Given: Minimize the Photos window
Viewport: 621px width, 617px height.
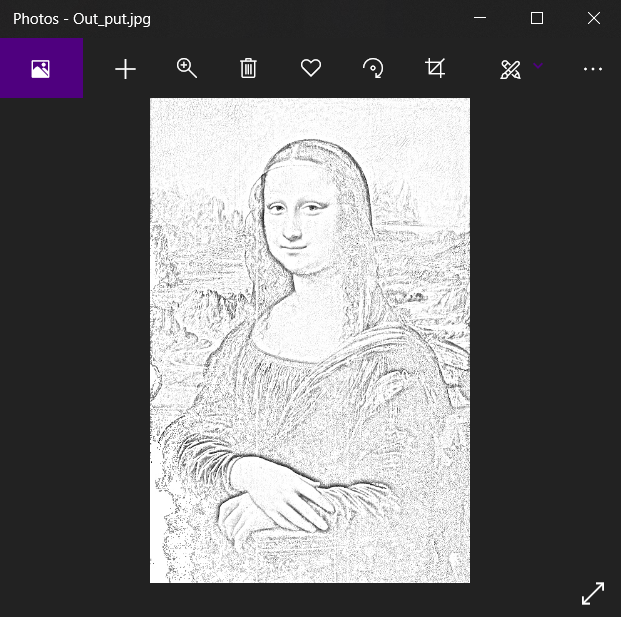Looking at the screenshot, I should click(480, 18).
